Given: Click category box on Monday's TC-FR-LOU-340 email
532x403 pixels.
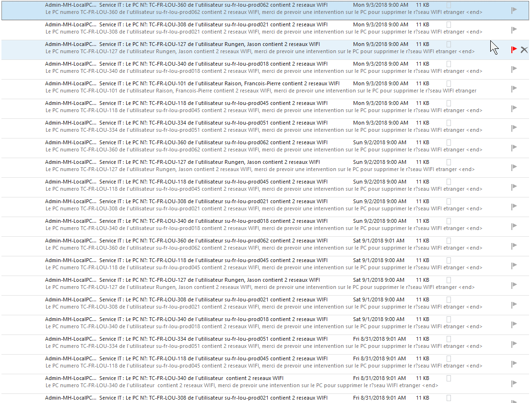Looking at the screenshot, I should point(449,64).
